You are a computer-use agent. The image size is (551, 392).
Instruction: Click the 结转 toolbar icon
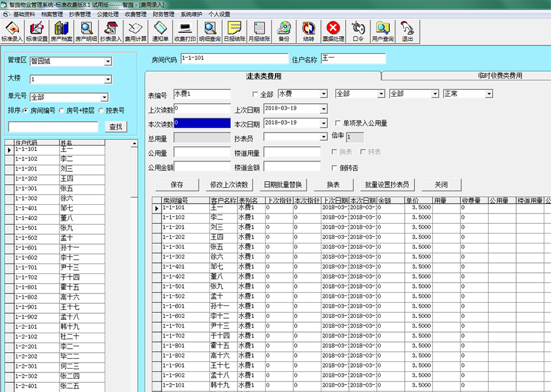pyautogui.click(x=309, y=31)
